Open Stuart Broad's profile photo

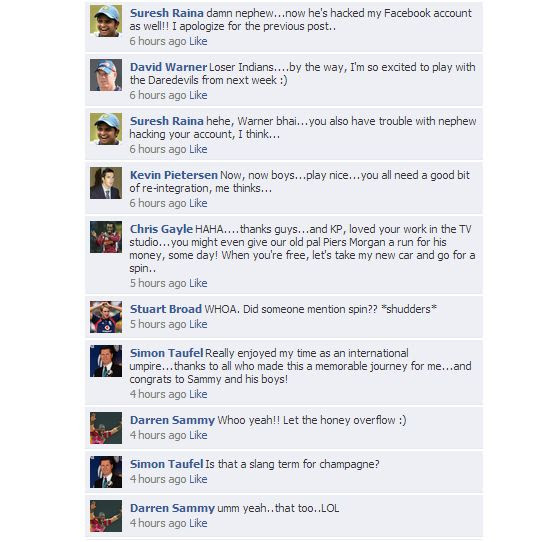coord(106,317)
